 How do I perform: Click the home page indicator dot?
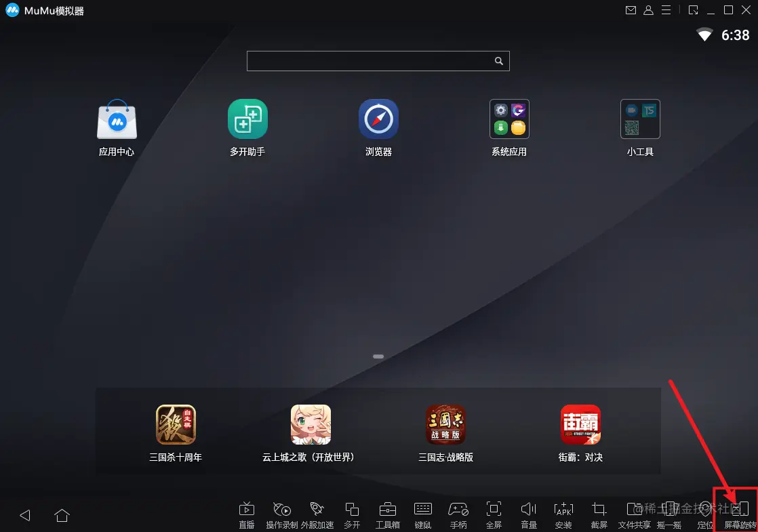pos(378,356)
